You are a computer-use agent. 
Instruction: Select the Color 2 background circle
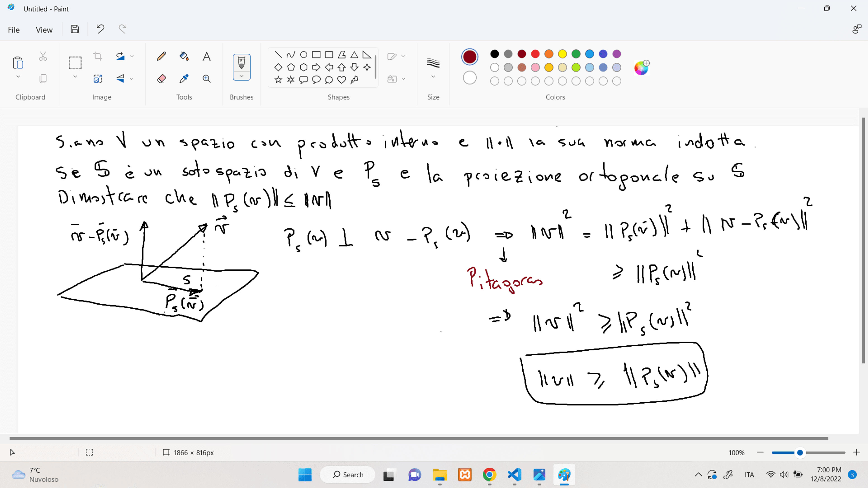tap(469, 78)
